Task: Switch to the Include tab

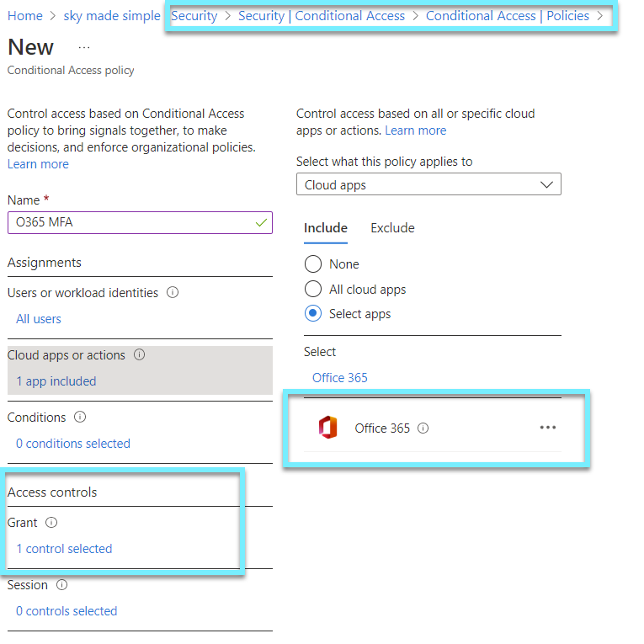Action: click(326, 228)
